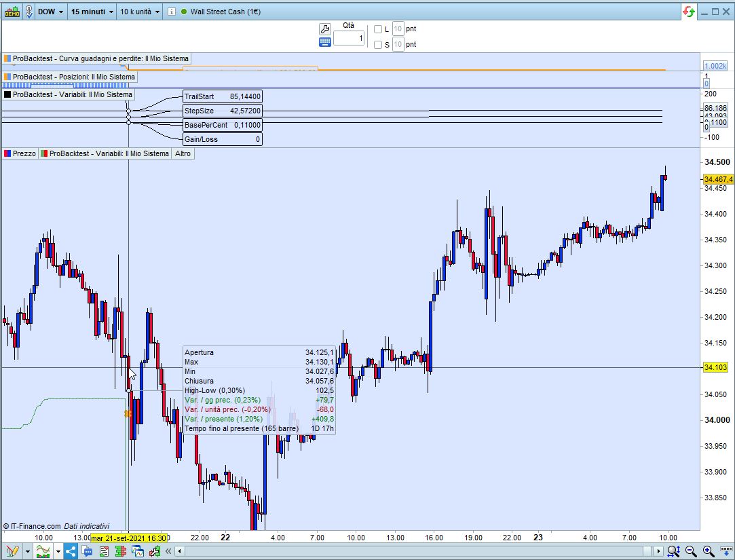Viewport: 735px width, 560px height.
Task: Click the horizontal scrollbar thumb
Action: (x=647, y=551)
